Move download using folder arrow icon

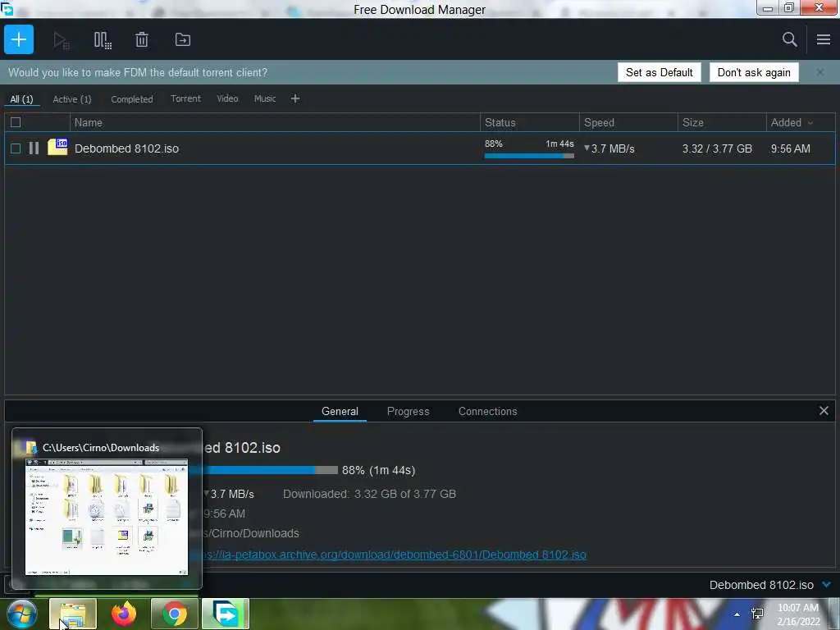point(183,39)
